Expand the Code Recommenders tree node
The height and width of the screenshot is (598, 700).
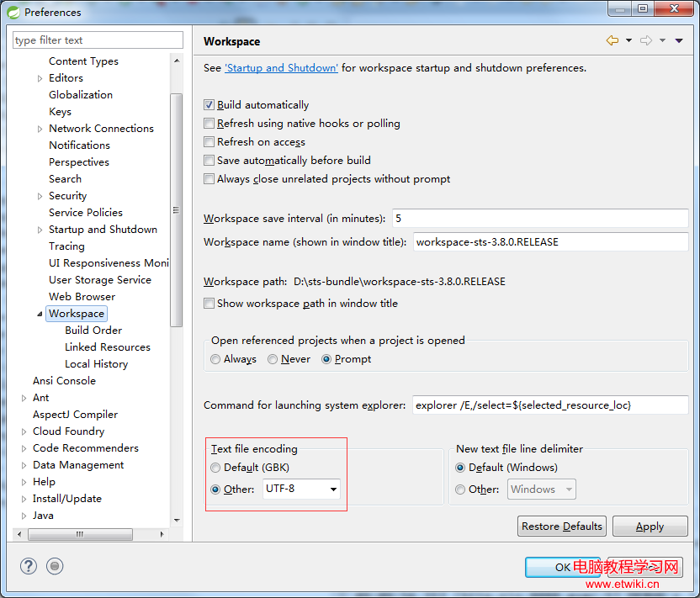(24, 448)
